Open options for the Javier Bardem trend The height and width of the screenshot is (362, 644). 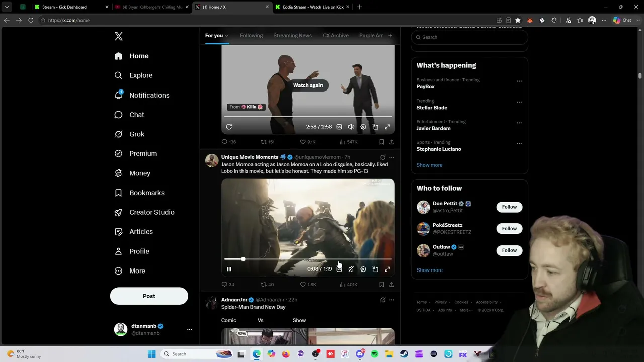click(x=519, y=123)
